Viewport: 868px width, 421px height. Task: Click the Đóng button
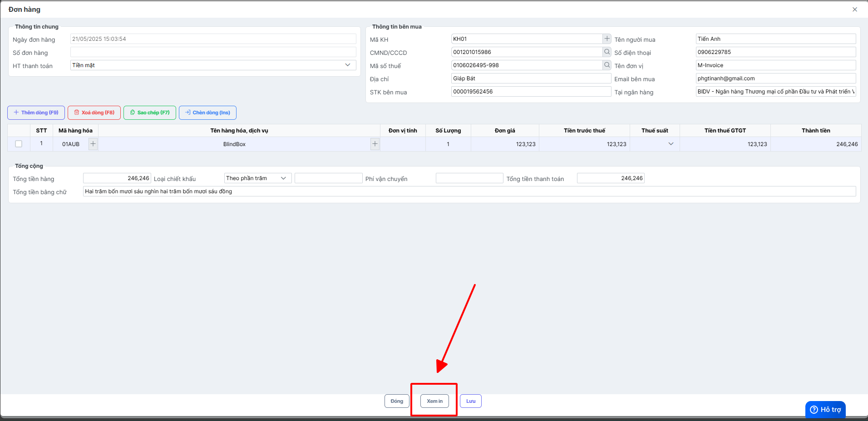[x=397, y=401]
